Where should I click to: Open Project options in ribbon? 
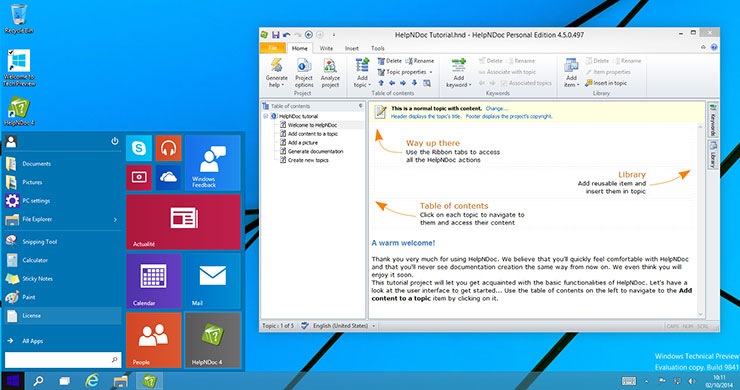click(x=303, y=73)
